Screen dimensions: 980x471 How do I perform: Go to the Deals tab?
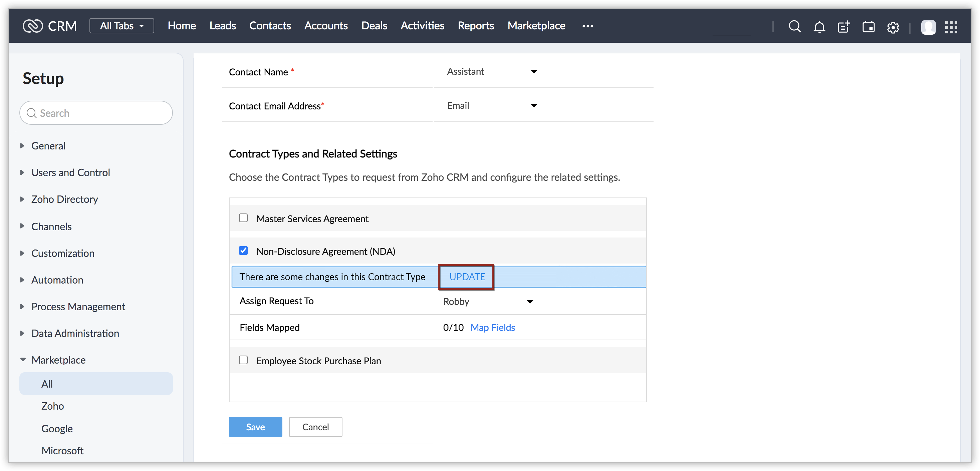pyautogui.click(x=374, y=25)
